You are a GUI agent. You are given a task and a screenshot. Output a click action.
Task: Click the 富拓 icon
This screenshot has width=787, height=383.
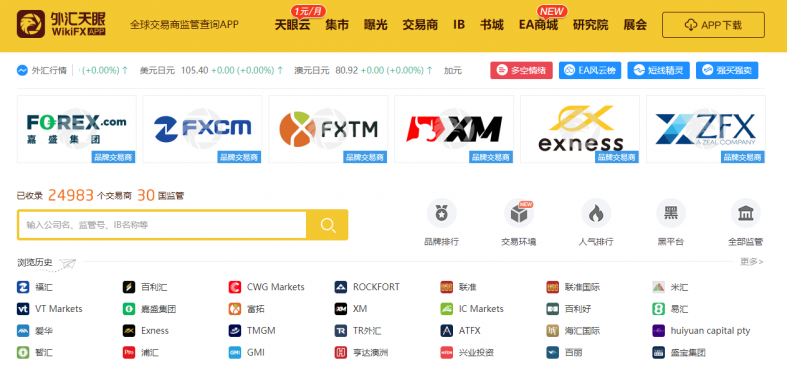[234, 309]
